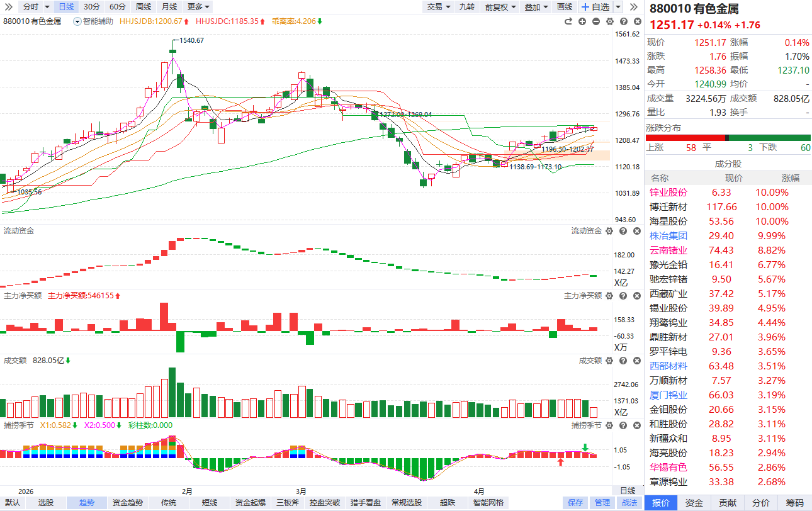Open help icon of 主力净买额 panel
The height and width of the screenshot is (511, 812).
pyautogui.click(x=623, y=296)
